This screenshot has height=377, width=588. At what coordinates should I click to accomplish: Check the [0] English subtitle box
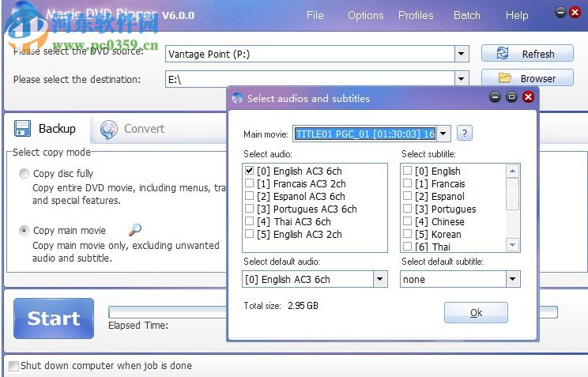click(407, 171)
